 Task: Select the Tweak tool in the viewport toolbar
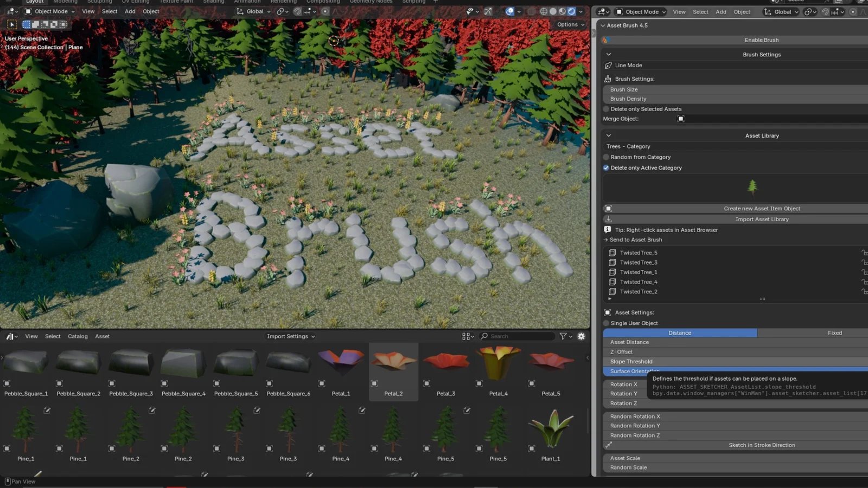(12, 24)
